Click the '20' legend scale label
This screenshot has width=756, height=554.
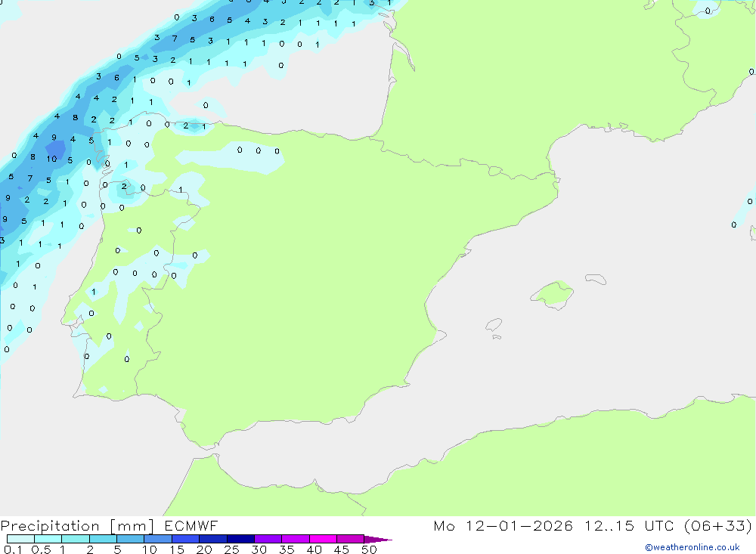pyautogui.click(x=204, y=549)
